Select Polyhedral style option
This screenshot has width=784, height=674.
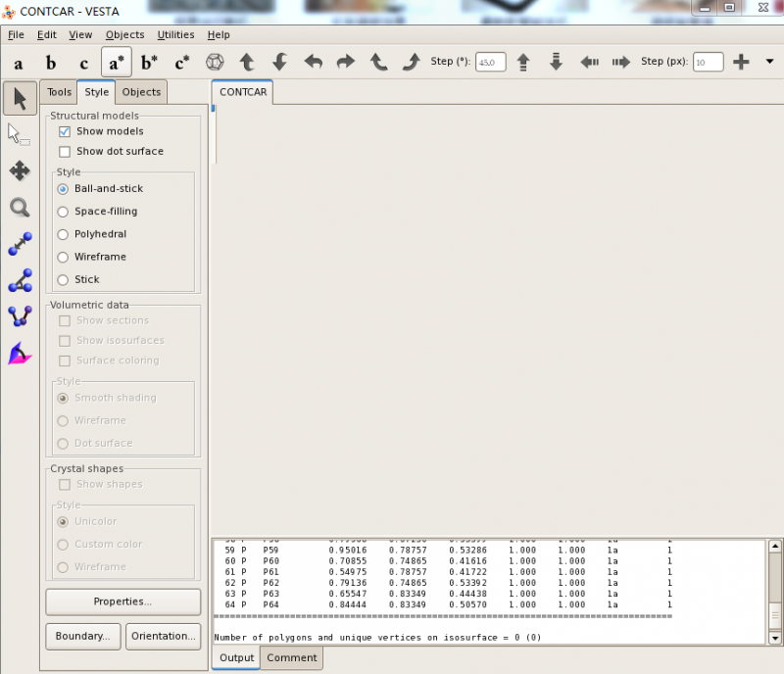tap(64, 234)
